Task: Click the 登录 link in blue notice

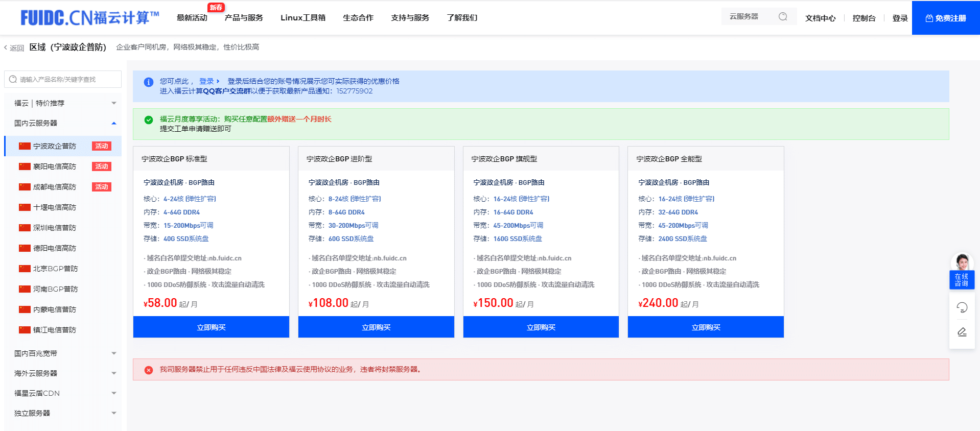Action: [206, 81]
